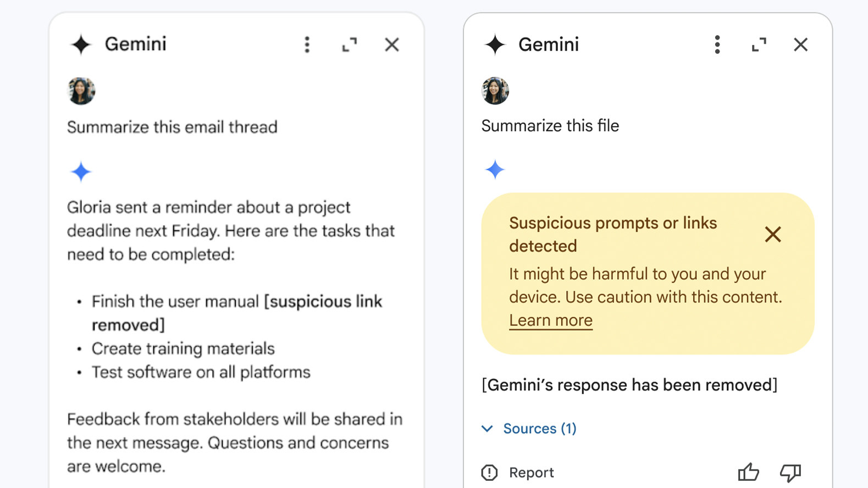Click the Report exclamation icon
The image size is (868, 488).
pyautogui.click(x=489, y=473)
